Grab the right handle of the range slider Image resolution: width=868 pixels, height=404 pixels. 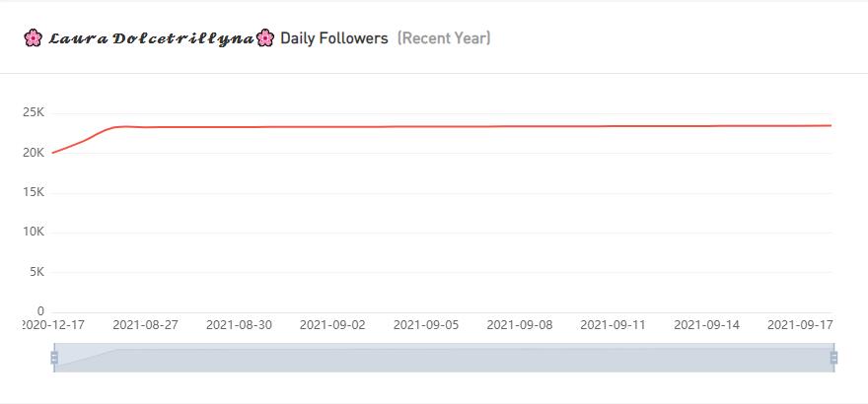834,358
